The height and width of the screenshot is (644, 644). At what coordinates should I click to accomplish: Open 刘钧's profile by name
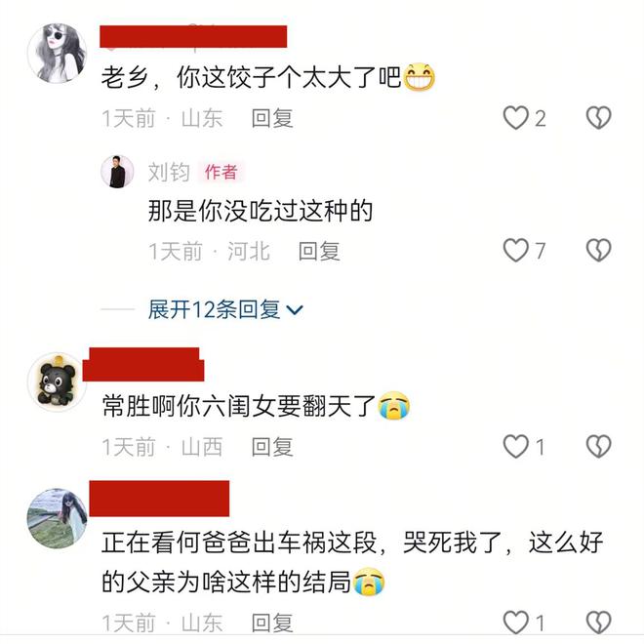tap(169, 172)
